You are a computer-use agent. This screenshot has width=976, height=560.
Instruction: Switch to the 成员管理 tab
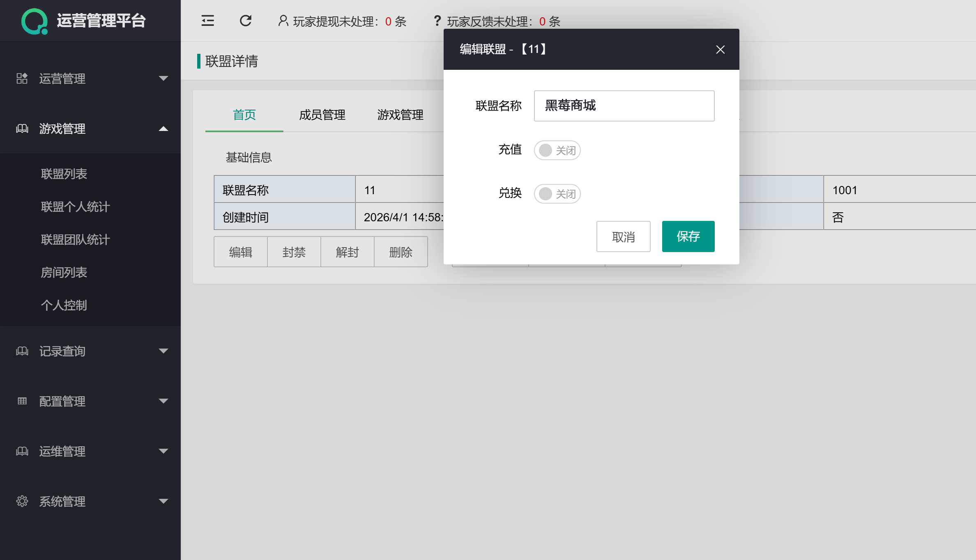tap(322, 115)
